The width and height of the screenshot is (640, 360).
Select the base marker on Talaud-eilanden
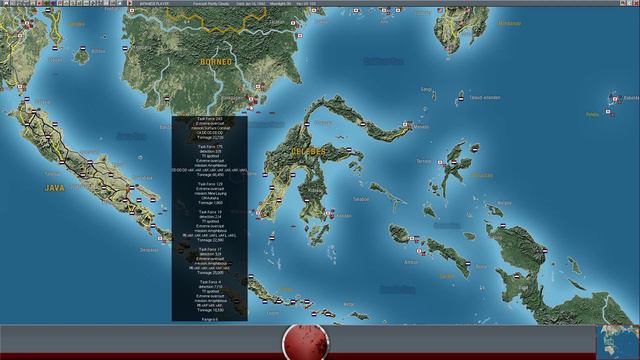[x=461, y=98]
